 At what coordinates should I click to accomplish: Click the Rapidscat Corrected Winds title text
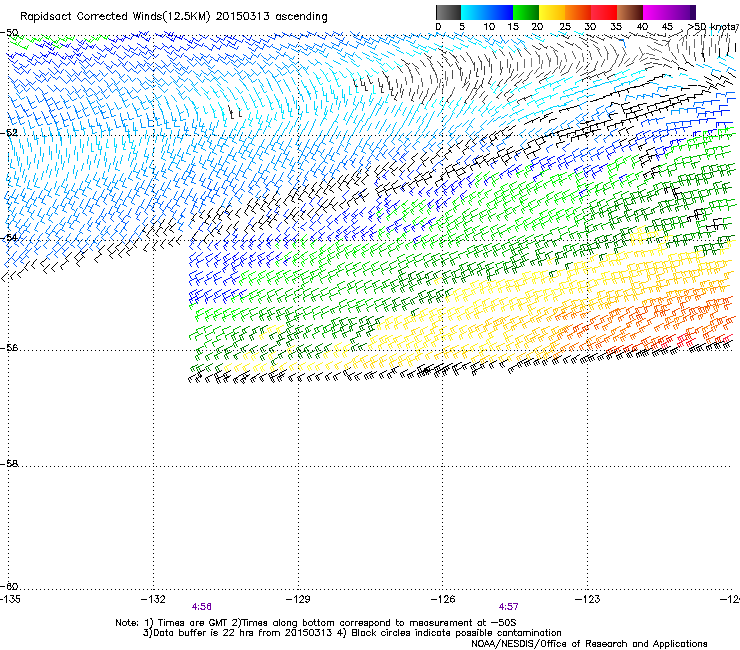coord(174,16)
